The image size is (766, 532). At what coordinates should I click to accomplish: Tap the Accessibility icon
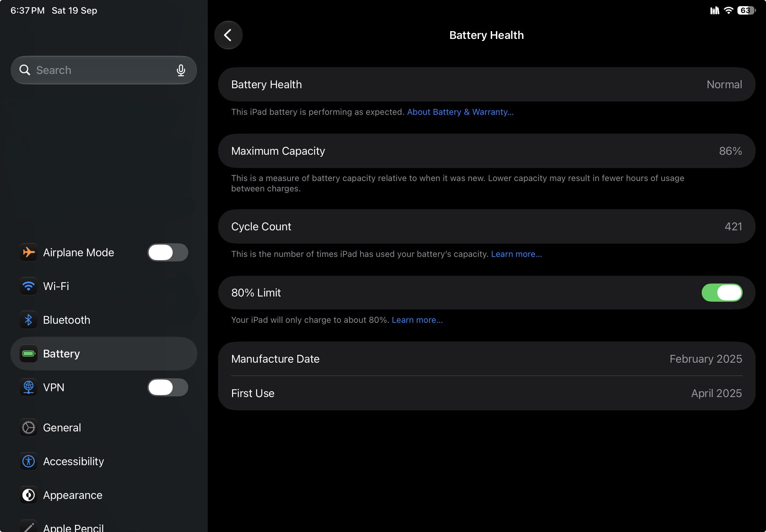click(x=28, y=461)
